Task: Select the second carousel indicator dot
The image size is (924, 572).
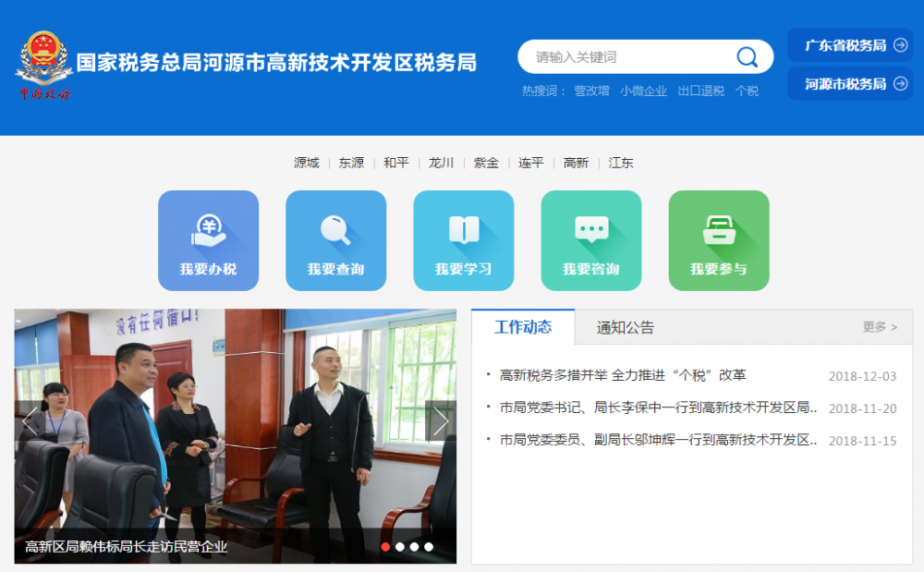Action: tap(400, 546)
